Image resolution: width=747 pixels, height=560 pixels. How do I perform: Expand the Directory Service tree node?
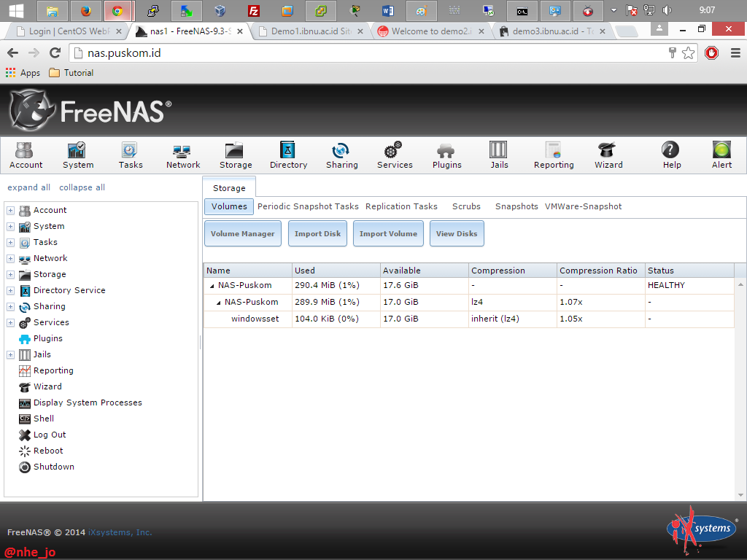coord(10,290)
